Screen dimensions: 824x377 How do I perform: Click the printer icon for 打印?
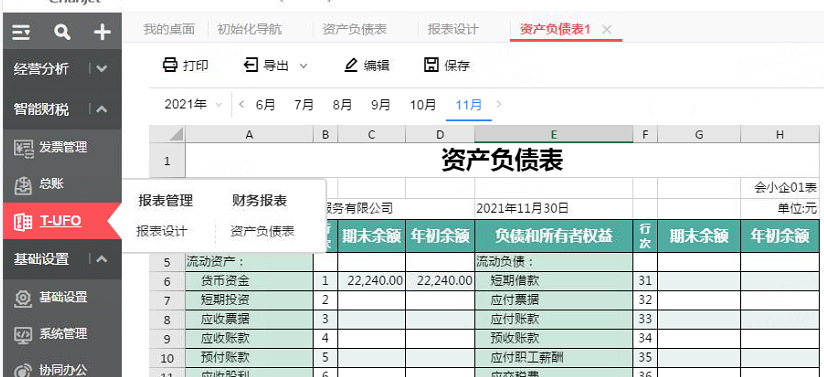point(170,65)
